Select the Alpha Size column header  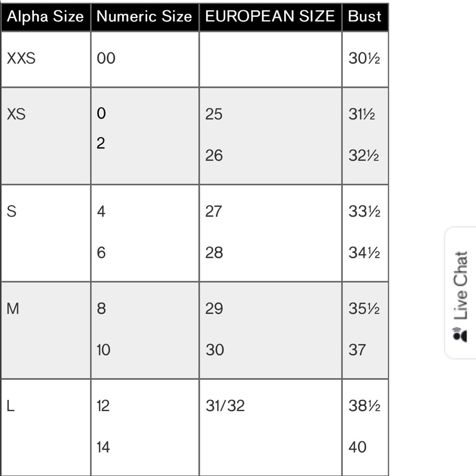[45, 16]
